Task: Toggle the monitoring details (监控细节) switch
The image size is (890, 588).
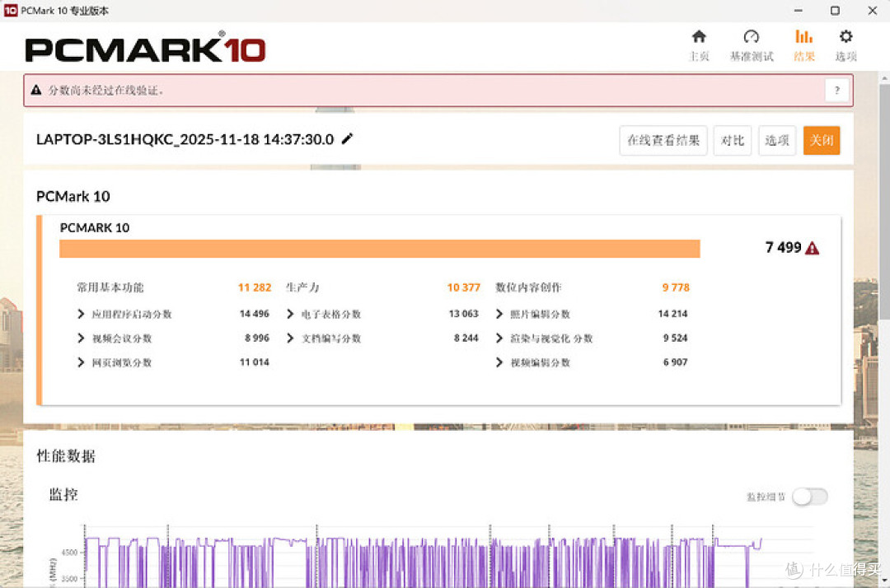Action: [x=810, y=497]
